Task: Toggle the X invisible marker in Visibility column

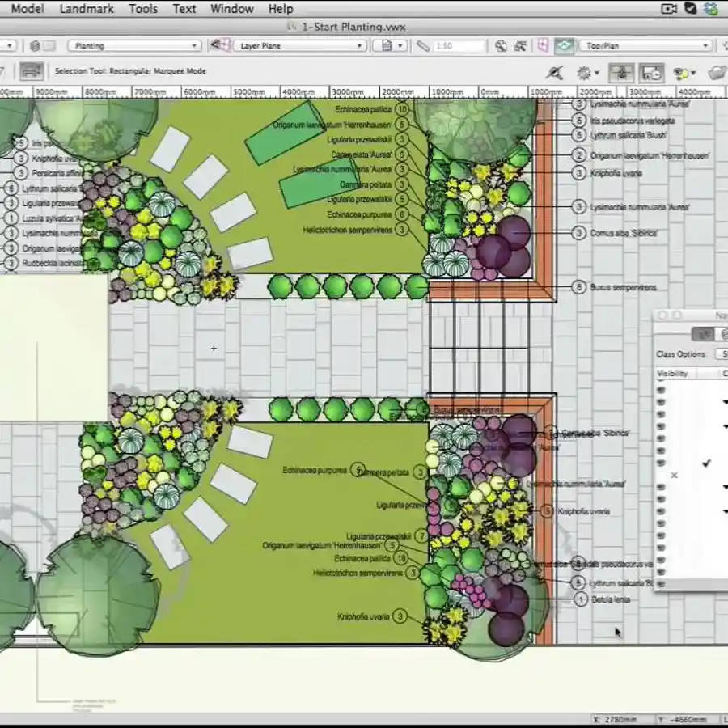Action: [x=674, y=475]
